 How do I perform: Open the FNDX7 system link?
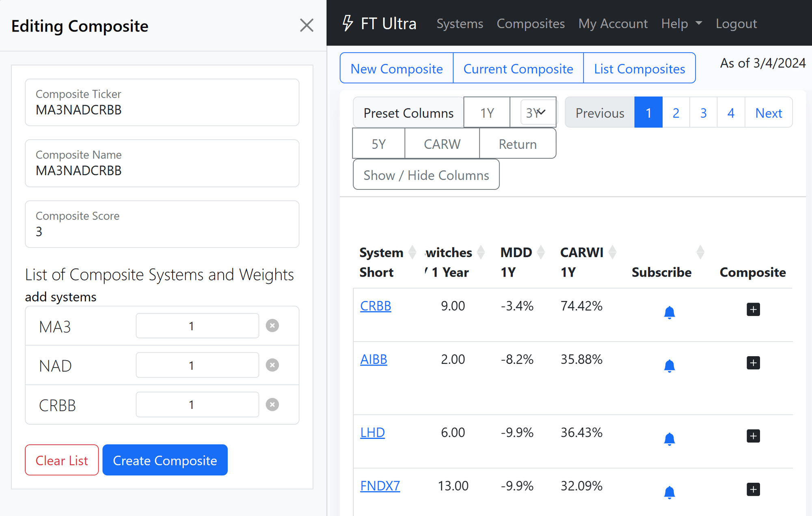pos(380,486)
